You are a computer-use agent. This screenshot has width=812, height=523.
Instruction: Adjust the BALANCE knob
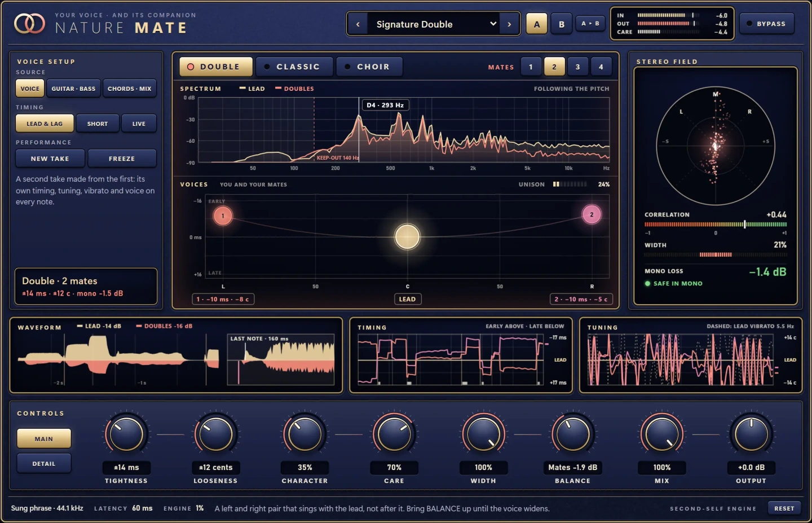click(572, 434)
